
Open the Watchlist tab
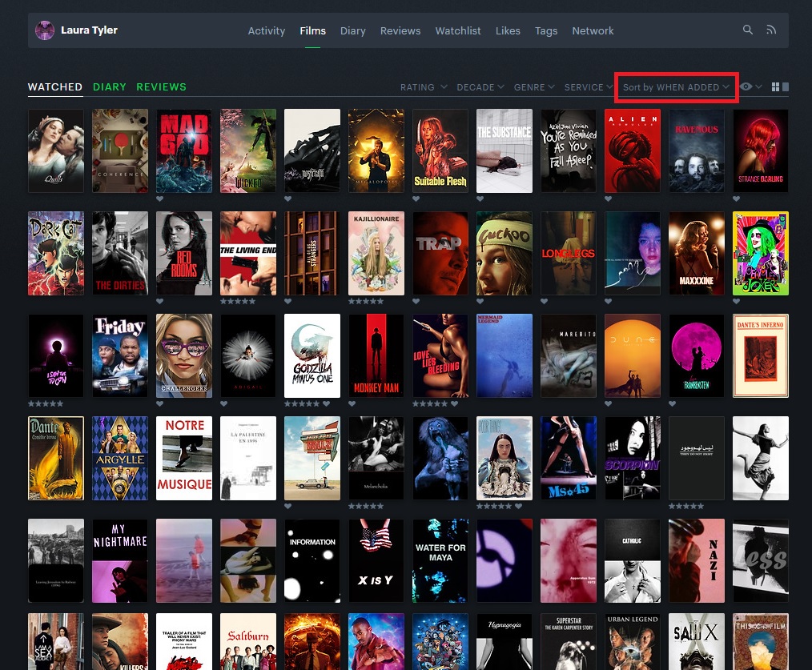click(x=458, y=30)
